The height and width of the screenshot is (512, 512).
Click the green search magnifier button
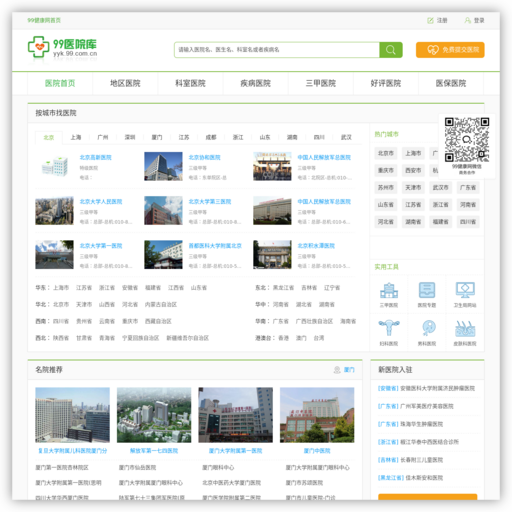pyautogui.click(x=391, y=50)
